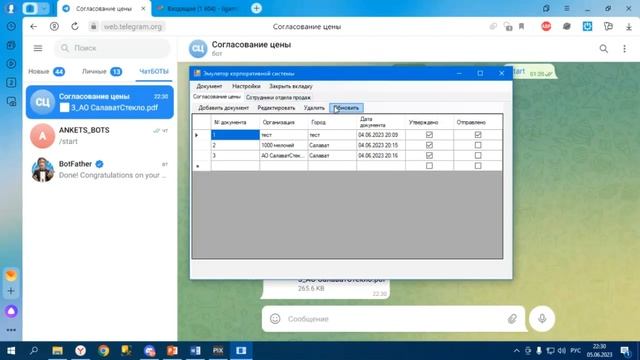This screenshot has height=360, width=640.
Task: Click the Добавить документ button
Action: click(x=223, y=108)
